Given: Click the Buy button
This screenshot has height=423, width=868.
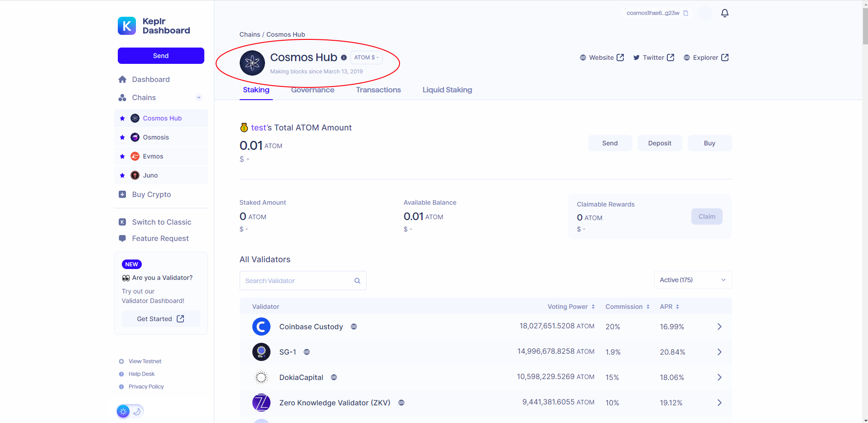Looking at the screenshot, I should coord(709,143).
